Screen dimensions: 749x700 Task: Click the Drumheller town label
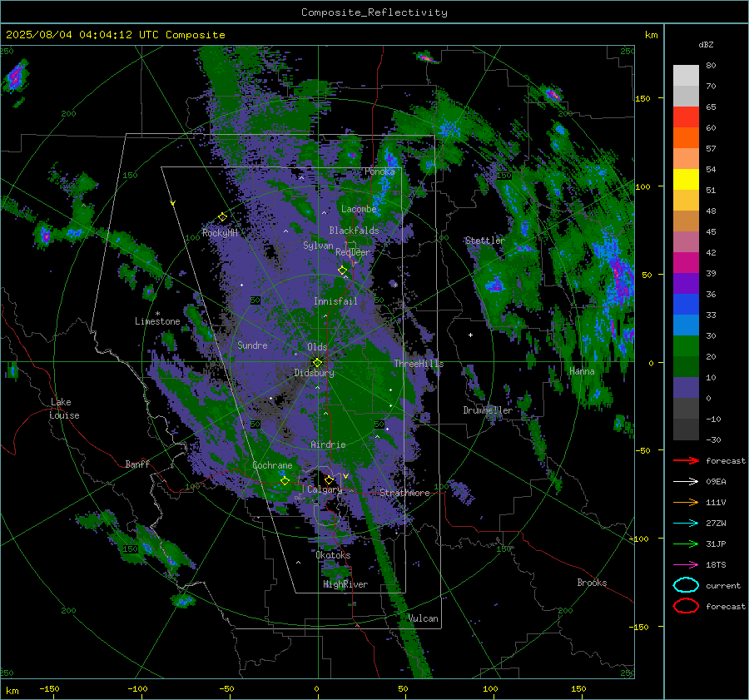click(488, 410)
